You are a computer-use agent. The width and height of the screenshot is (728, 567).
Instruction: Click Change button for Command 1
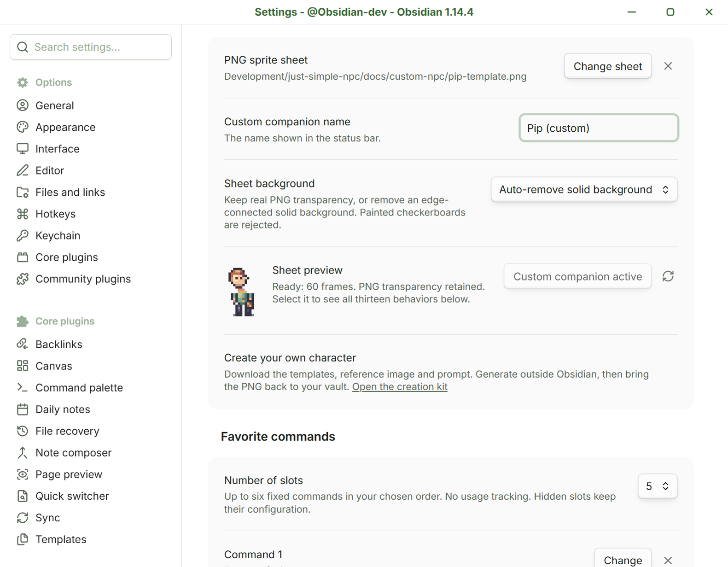coord(623,559)
